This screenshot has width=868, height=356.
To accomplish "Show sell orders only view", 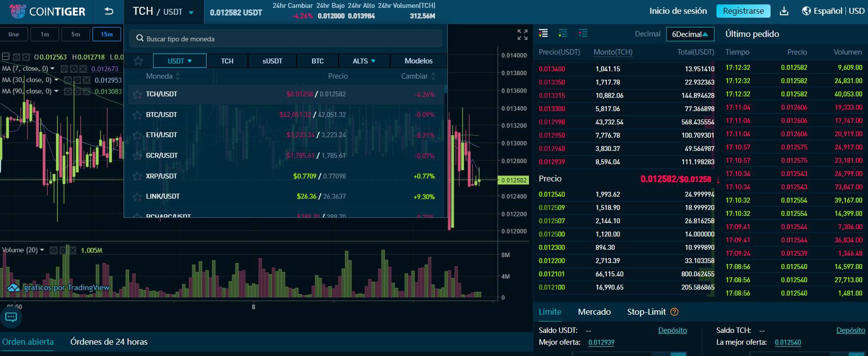I will click(x=583, y=33).
